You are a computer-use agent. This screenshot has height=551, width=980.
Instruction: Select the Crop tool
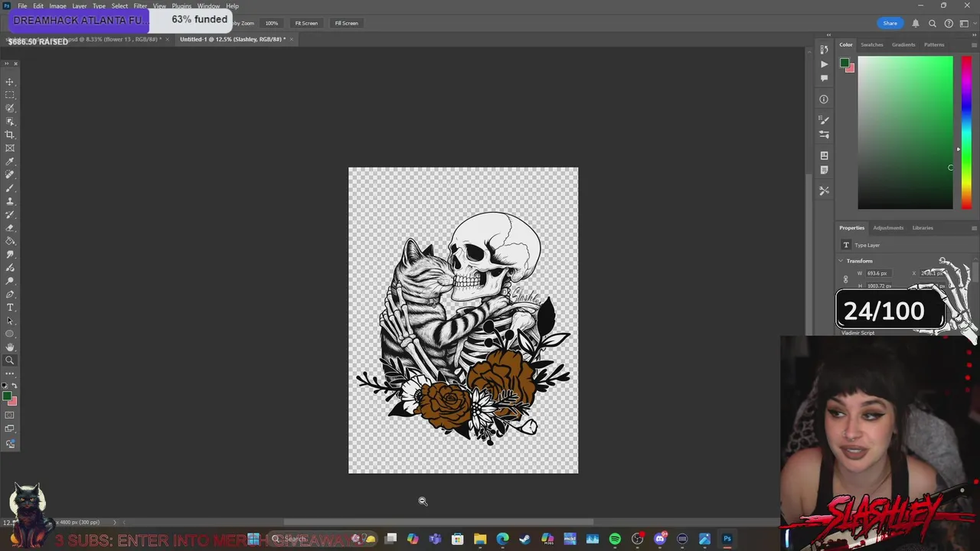pyautogui.click(x=10, y=135)
